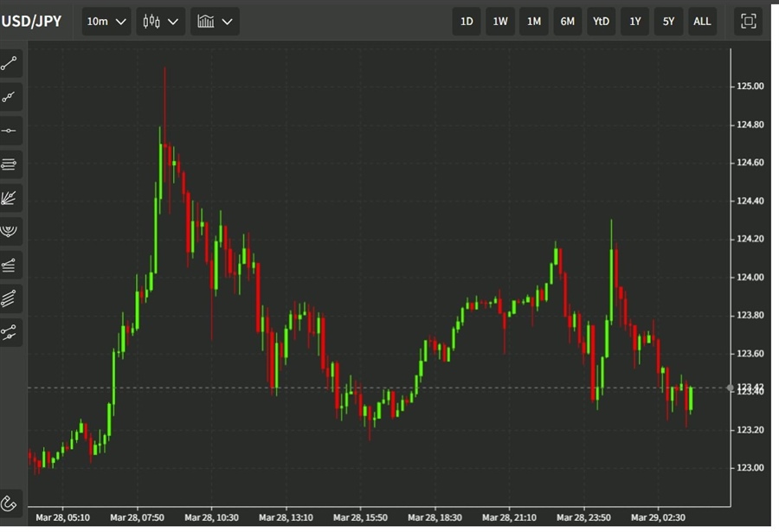Select the Fibonacci fan tool
This screenshot has width=779, height=532.
9,198
